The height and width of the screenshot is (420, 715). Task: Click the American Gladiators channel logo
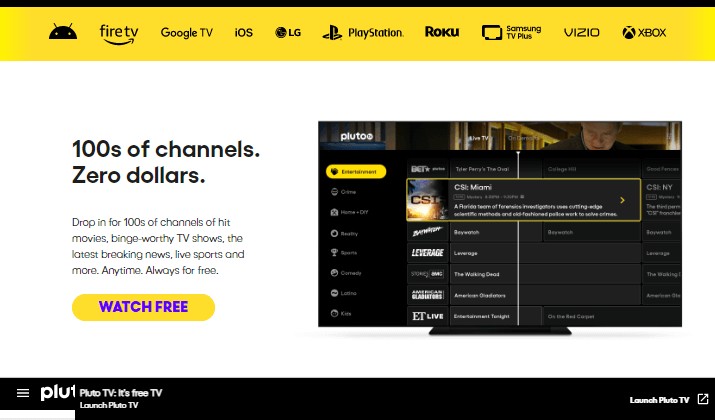pos(428,295)
